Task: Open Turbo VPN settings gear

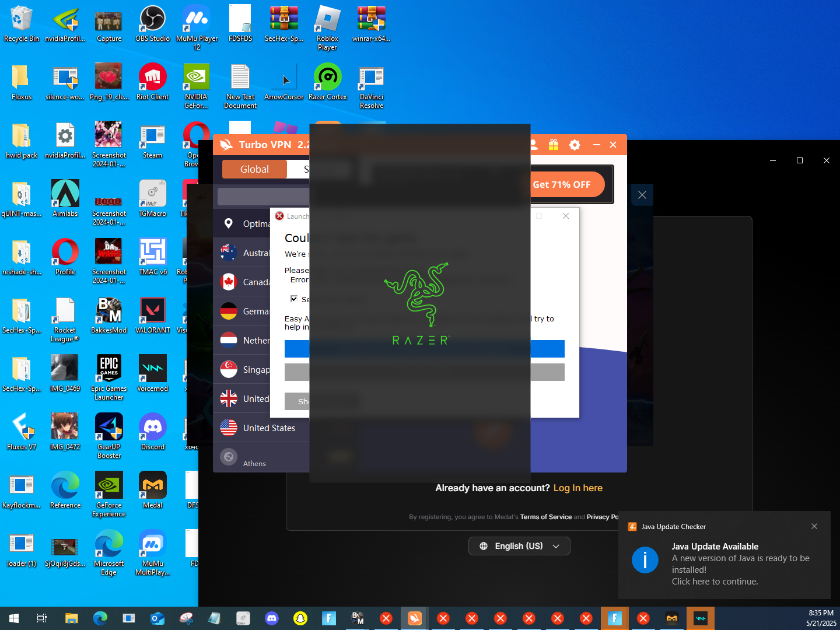Action: (575, 145)
